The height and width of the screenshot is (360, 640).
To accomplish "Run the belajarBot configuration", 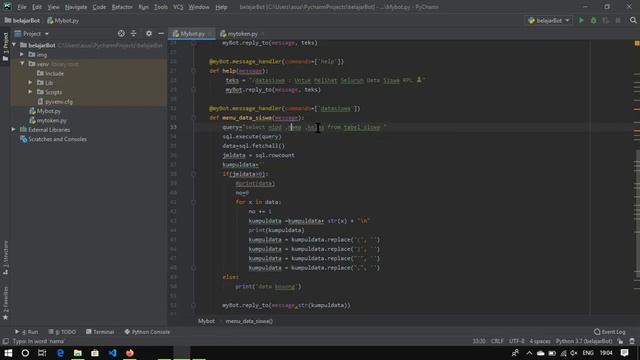I will tap(581, 20).
